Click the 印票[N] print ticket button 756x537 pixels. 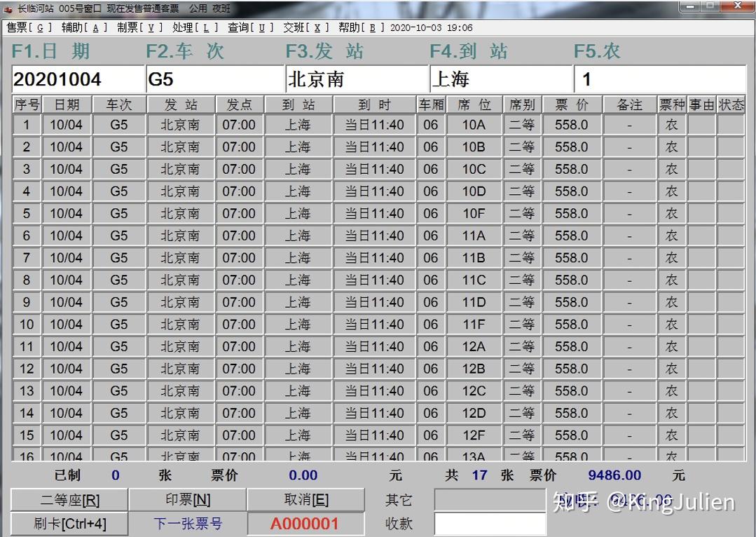coord(188,500)
